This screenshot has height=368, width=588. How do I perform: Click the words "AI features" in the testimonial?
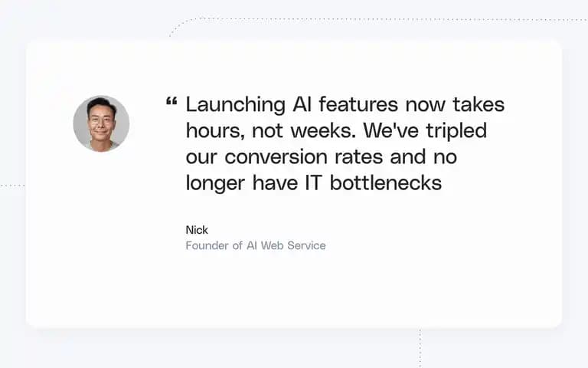coord(345,104)
